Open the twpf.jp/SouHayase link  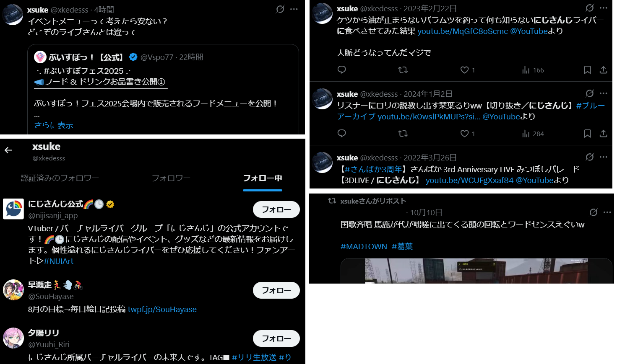(162, 309)
